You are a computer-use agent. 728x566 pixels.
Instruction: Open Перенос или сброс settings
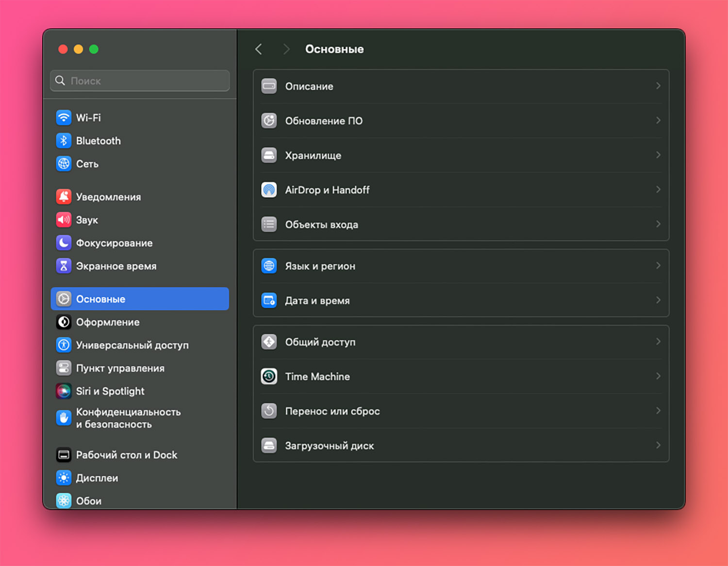click(x=332, y=411)
